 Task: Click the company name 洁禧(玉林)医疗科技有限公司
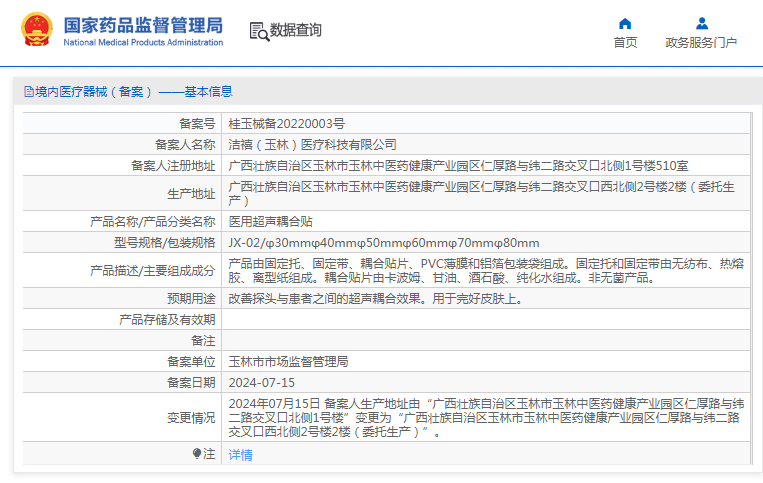(312, 144)
